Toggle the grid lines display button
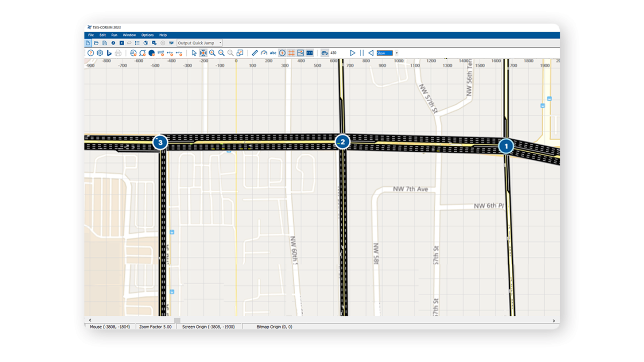 291,53
